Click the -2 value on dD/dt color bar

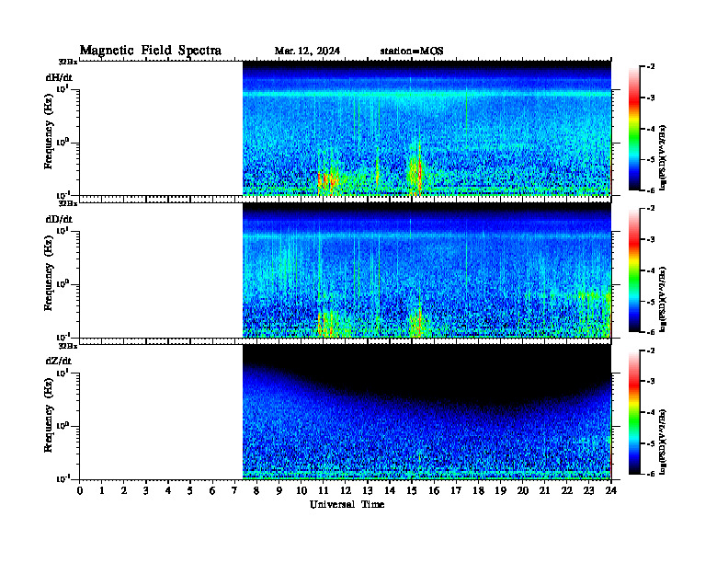click(651, 209)
